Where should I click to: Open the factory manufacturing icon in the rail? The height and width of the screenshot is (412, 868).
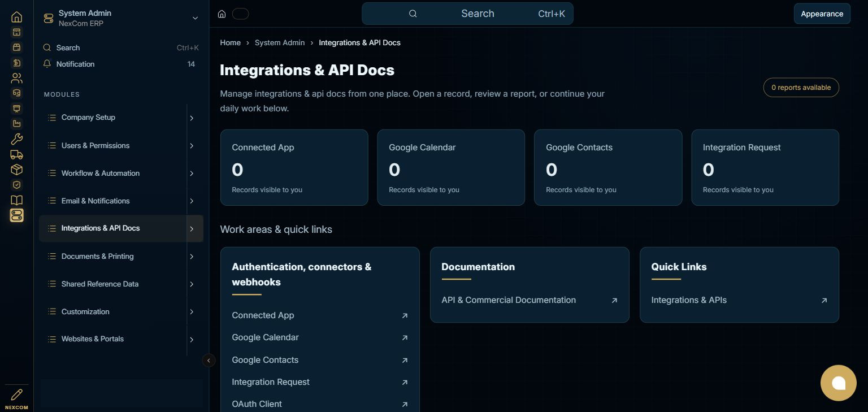pyautogui.click(x=16, y=124)
